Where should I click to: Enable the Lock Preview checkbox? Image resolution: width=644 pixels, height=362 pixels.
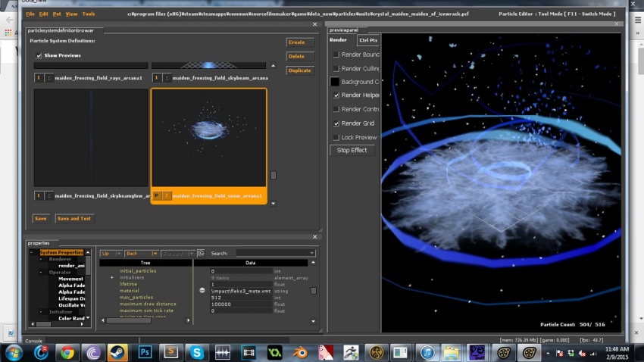pyautogui.click(x=336, y=137)
